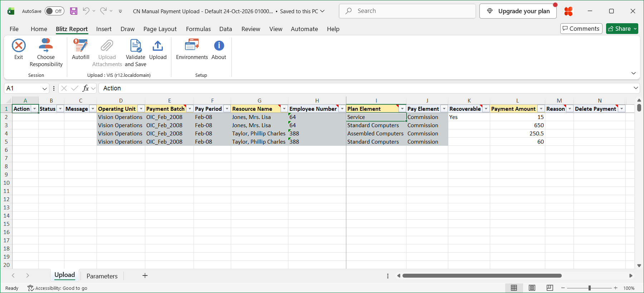The image size is (644, 293).
Task: Select row 5 header
Action: (x=6, y=141)
